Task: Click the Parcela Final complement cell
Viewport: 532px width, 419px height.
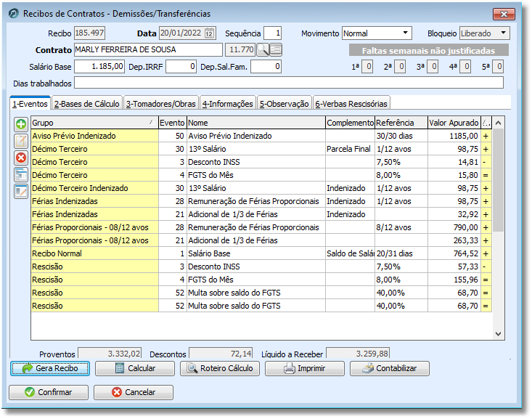Action: pos(350,149)
